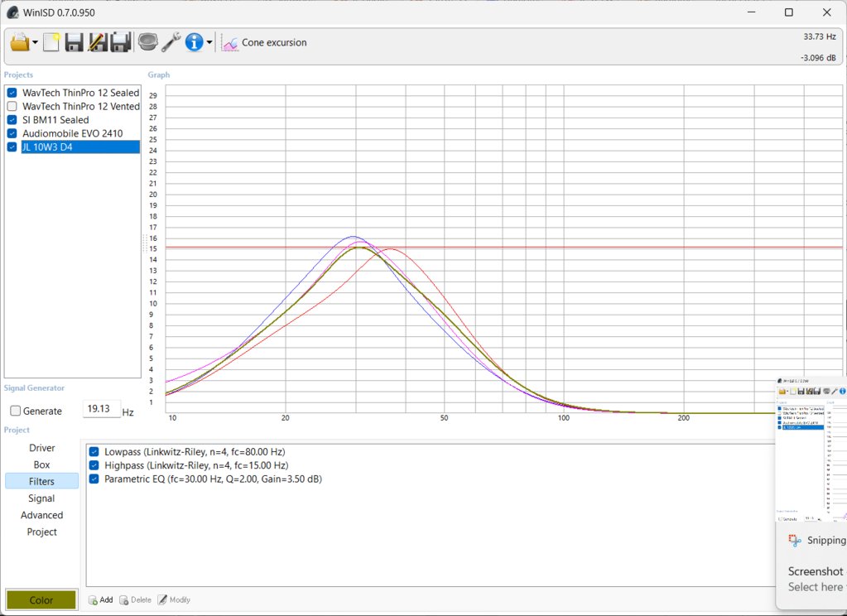The height and width of the screenshot is (616, 847).
Task: Select the JL 10W3 D4 project name
Action: [80, 147]
